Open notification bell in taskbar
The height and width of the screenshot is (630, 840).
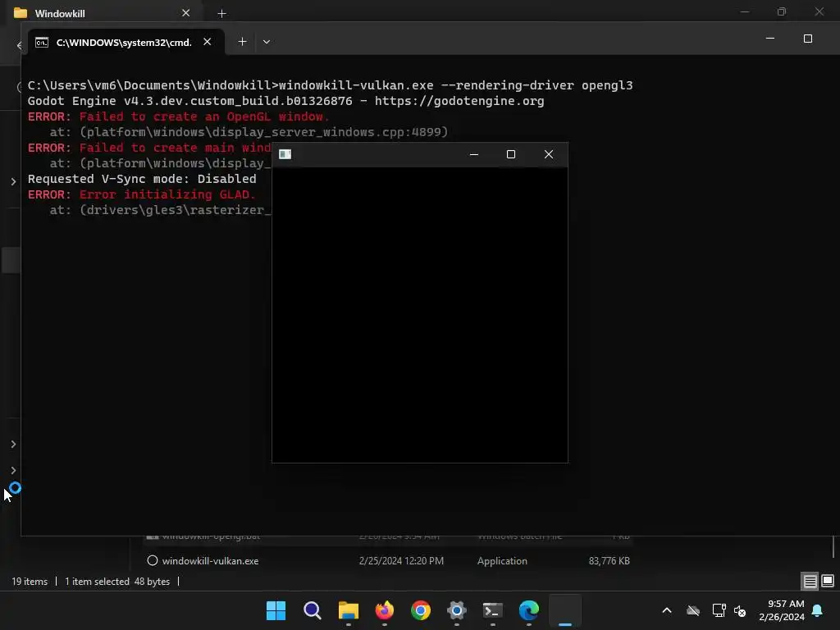[818, 610]
